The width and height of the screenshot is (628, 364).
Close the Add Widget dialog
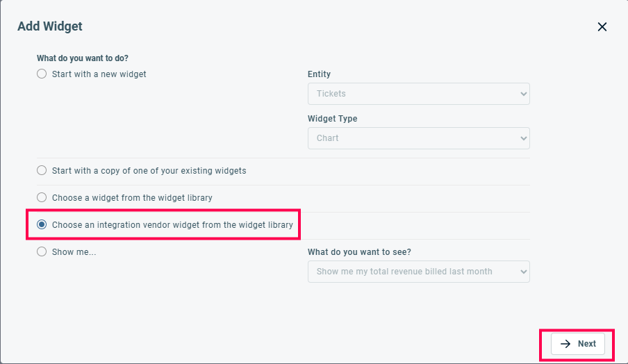click(602, 27)
